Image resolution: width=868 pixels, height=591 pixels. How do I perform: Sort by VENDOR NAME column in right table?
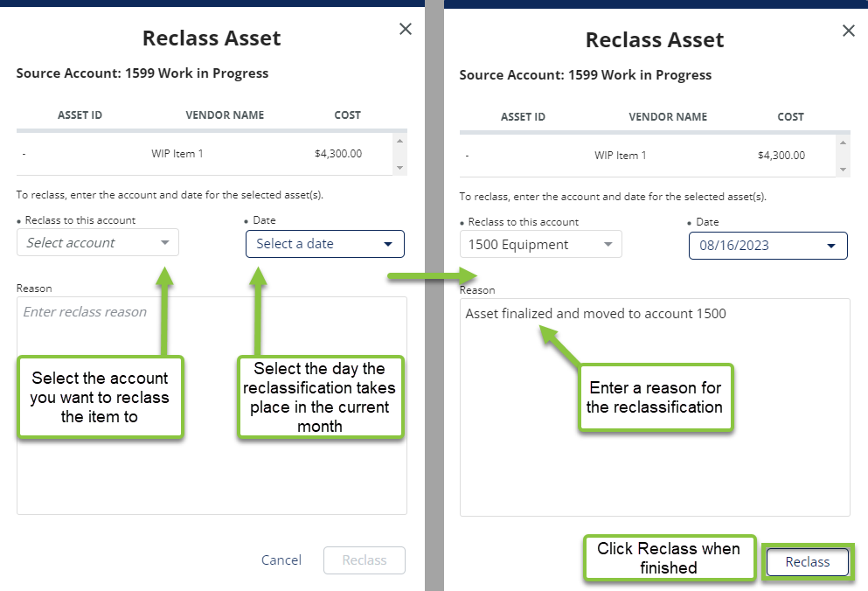point(668,117)
